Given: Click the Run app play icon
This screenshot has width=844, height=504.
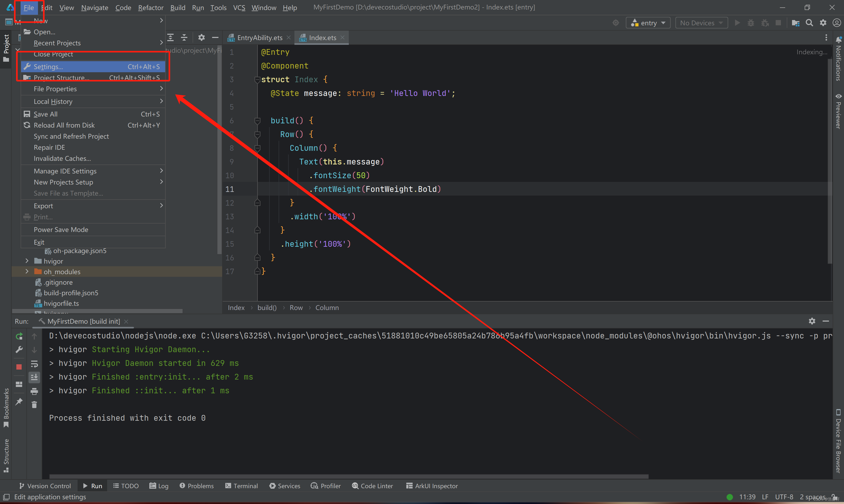Looking at the screenshot, I should (x=737, y=23).
